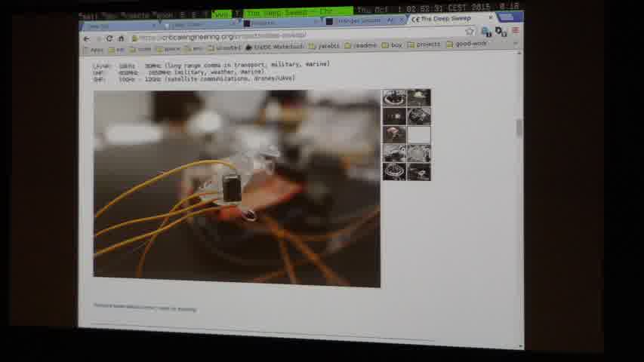
Task: Expand the bookmarks bar overflow chevron
Action: click(516, 44)
